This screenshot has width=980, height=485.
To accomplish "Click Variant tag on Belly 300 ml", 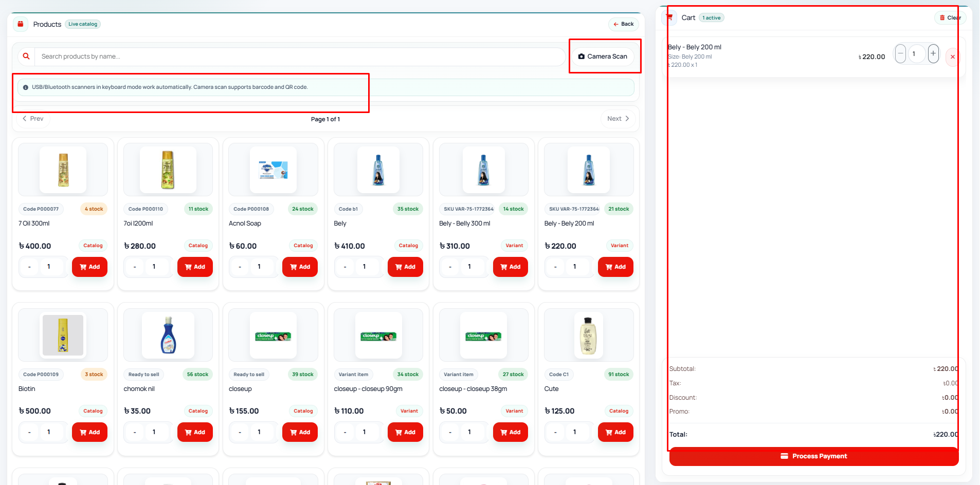I will [514, 246].
